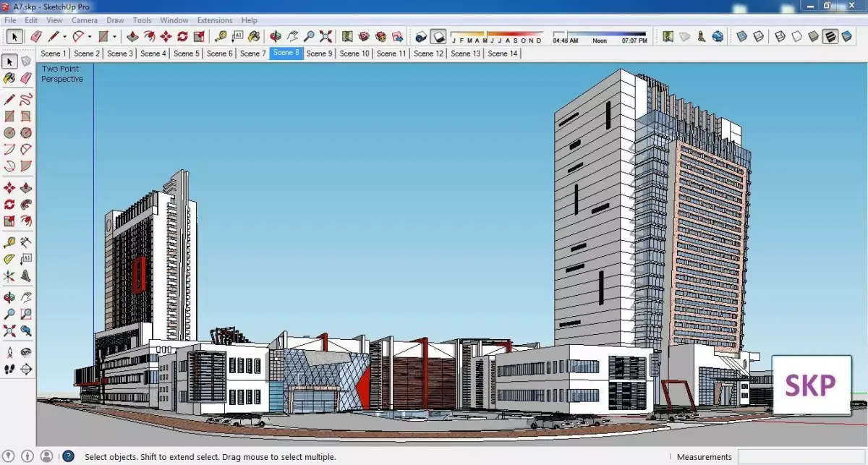Switch to Scene 5 tab
Screen dimensions: 868x465
(186, 54)
